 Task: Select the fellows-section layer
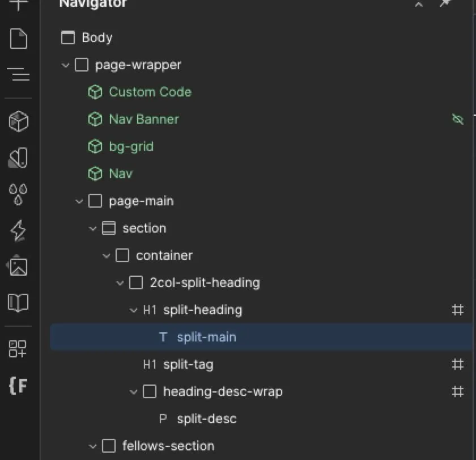coord(168,446)
